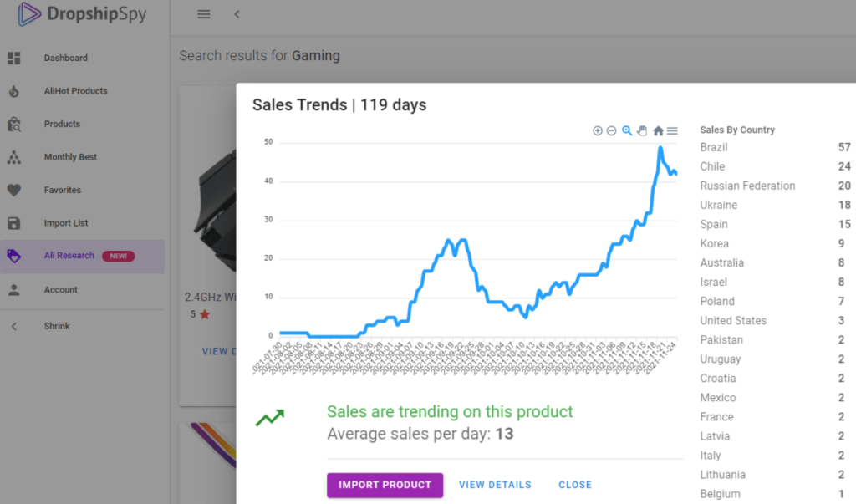The height and width of the screenshot is (504, 856).
Task: Click the IMPORT PRODUCT button
Action: [385, 485]
